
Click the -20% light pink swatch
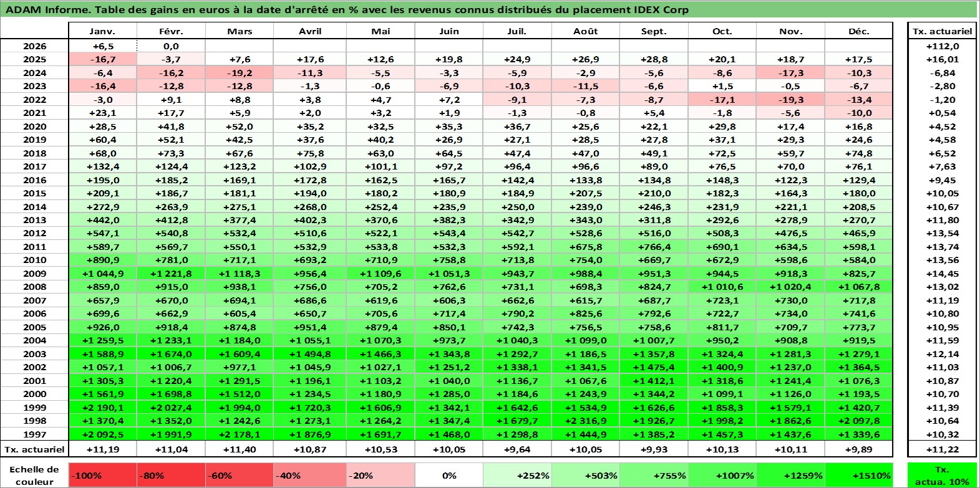pos(381,475)
